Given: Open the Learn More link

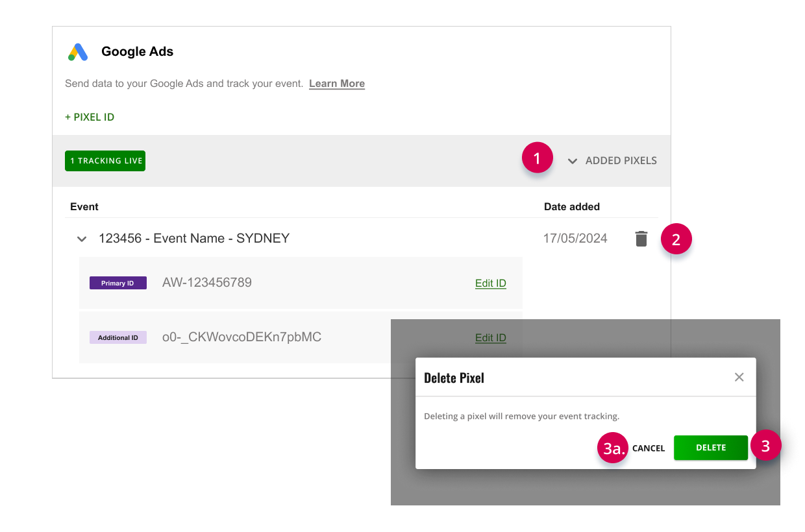Looking at the screenshot, I should (337, 84).
